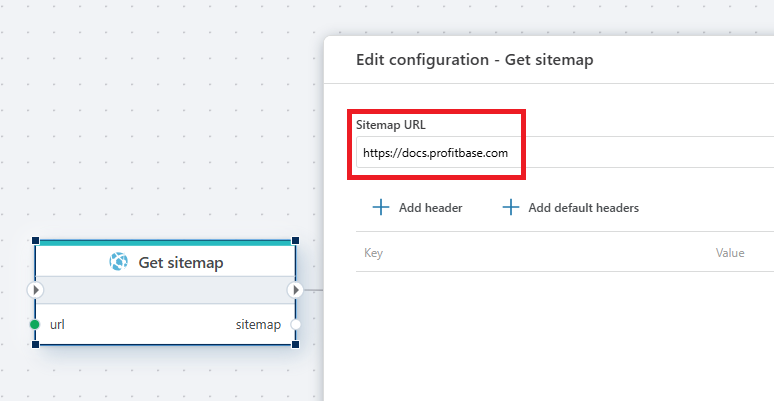Click the sitemap label on the node
Screen dimensions: 774x401
[258, 324]
